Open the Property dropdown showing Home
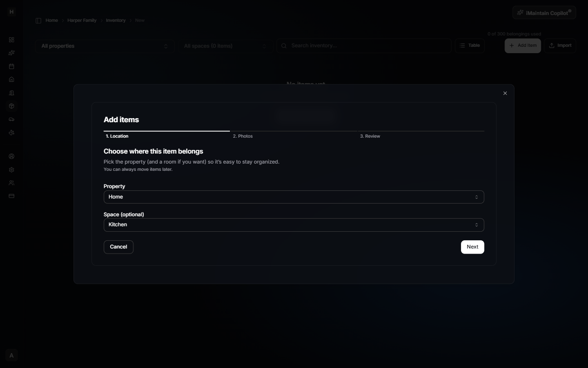This screenshot has height=368, width=588. (293, 197)
